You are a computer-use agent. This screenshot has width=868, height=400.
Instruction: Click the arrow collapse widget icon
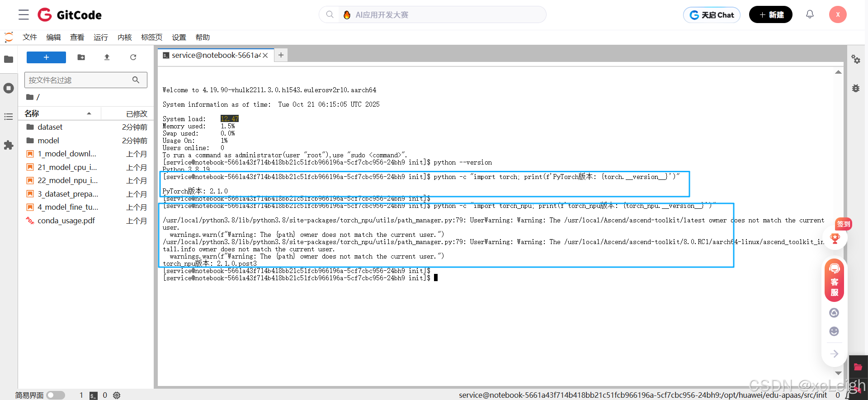click(x=834, y=354)
